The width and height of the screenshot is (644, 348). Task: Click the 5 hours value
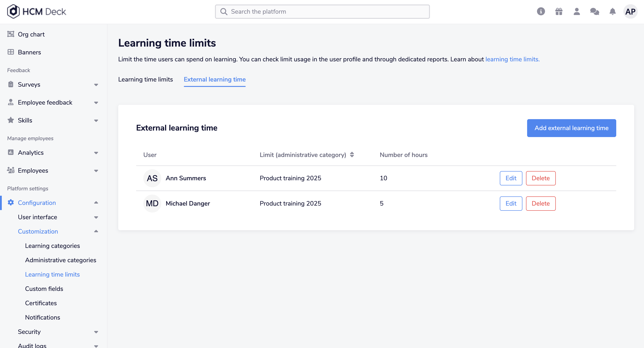pyautogui.click(x=382, y=204)
